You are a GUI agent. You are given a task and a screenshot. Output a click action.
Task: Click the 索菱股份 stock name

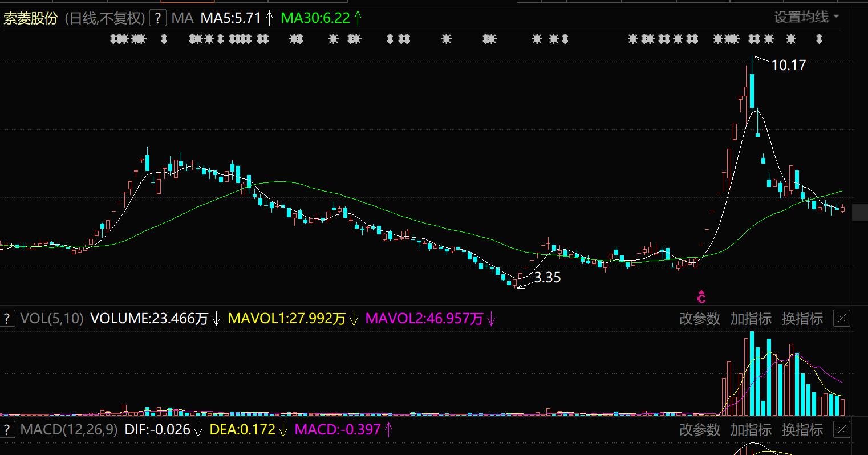[x=31, y=18]
